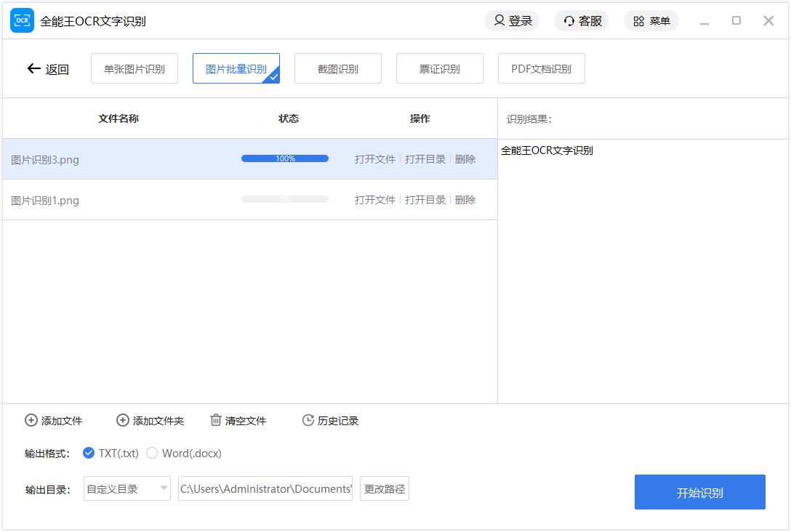This screenshot has height=532, width=791.
Task: Click the login user icon
Action: click(499, 21)
